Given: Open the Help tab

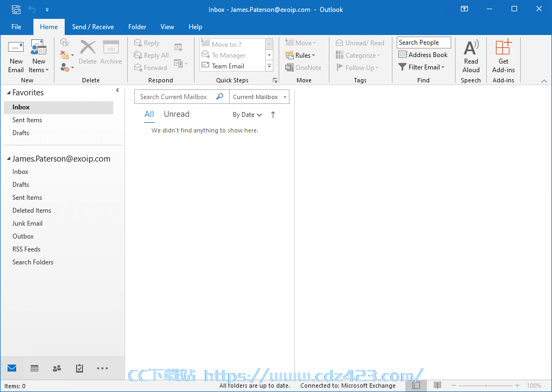Looking at the screenshot, I should (x=195, y=27).
